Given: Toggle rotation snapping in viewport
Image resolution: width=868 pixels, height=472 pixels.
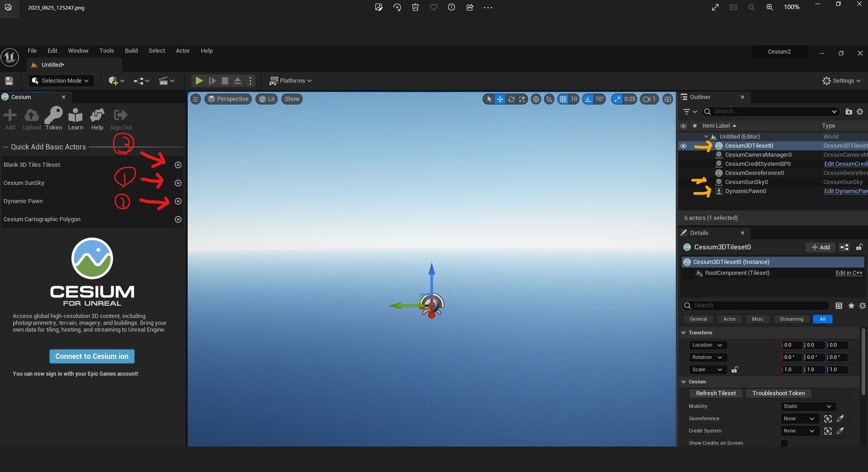Looking at the screenshot, I should click(589, 99).
